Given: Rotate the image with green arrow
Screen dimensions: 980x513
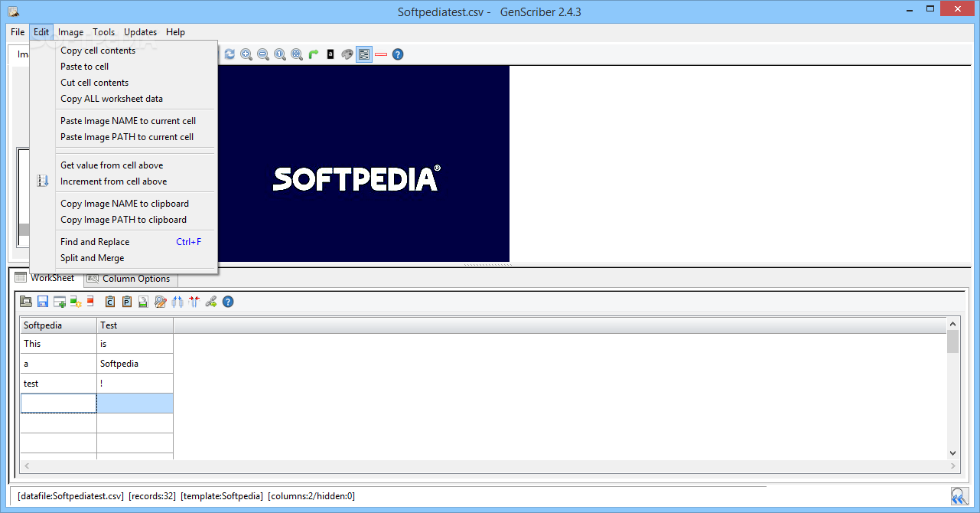Looking at the screenshot, I should [x=314, y=54].
